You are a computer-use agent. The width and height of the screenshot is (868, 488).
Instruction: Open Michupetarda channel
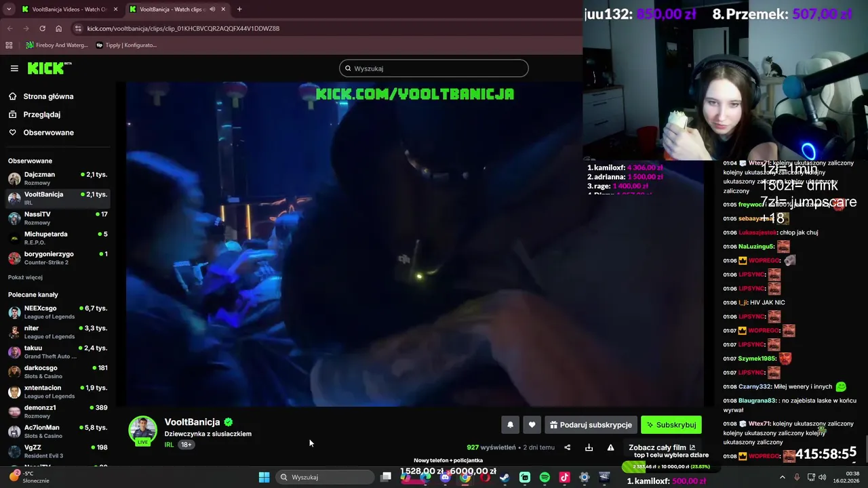pyautogui.click(x=58, y=238)
